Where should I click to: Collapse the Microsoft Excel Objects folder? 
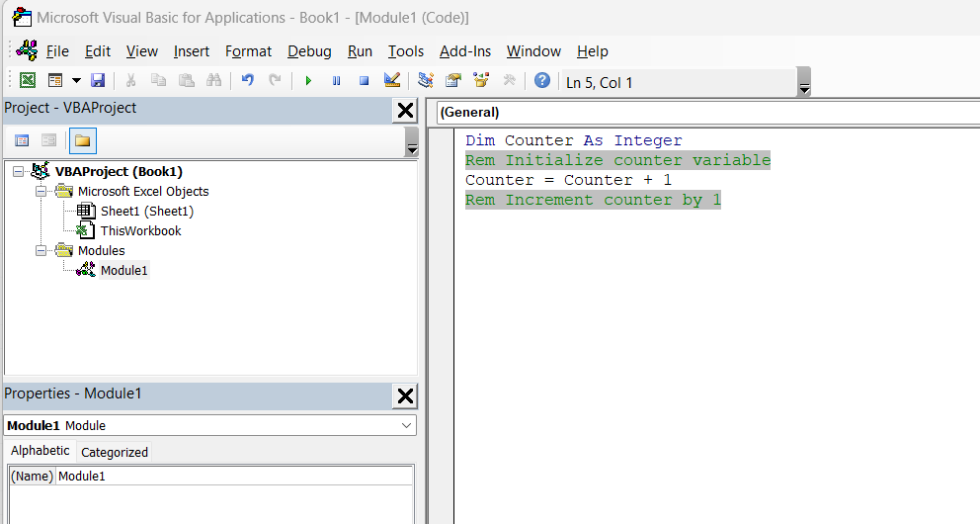(41, 192)
